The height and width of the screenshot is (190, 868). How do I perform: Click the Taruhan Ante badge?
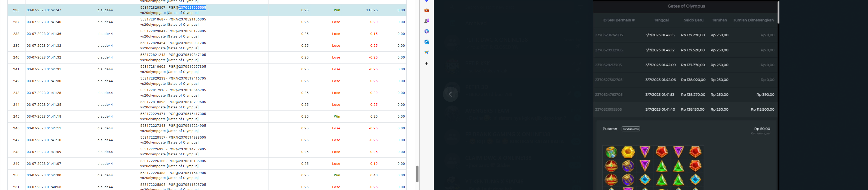[631, 129]
